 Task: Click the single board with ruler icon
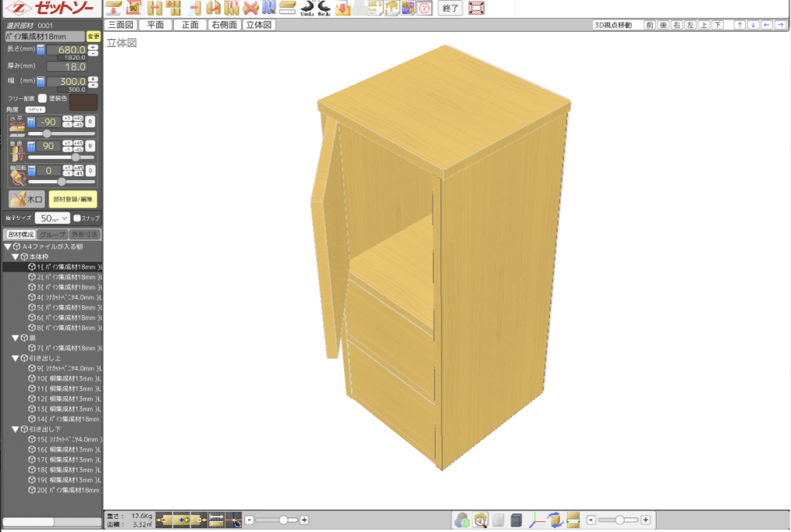(287, 8)
